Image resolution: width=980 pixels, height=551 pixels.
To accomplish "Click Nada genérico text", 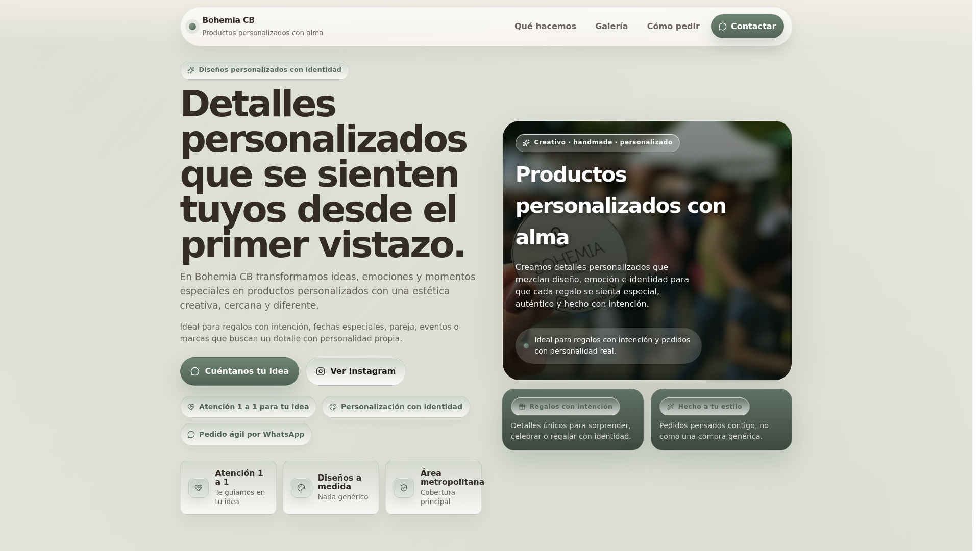I will (343, 497).
